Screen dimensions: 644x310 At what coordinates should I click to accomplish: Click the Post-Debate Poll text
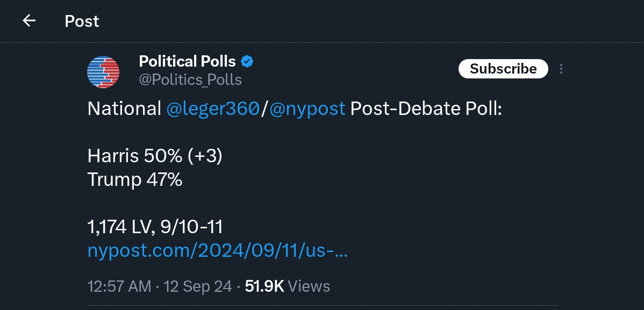click(x=426, y=109)
